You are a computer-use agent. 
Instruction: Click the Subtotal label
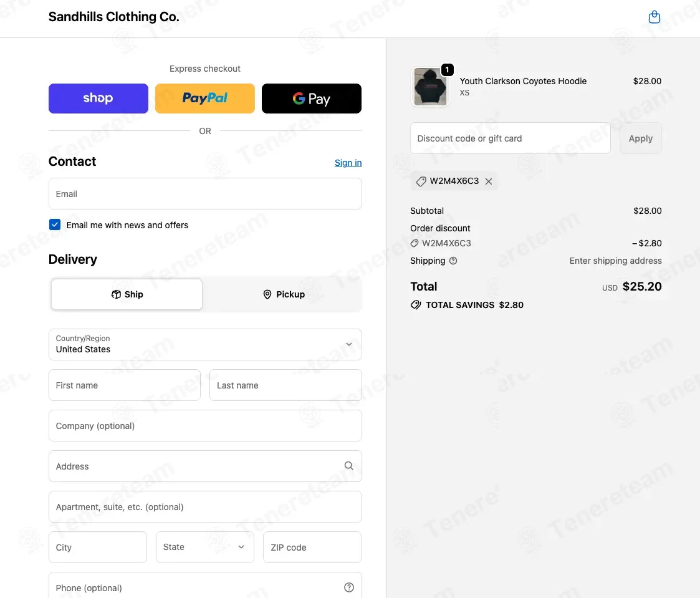point(427,211)
